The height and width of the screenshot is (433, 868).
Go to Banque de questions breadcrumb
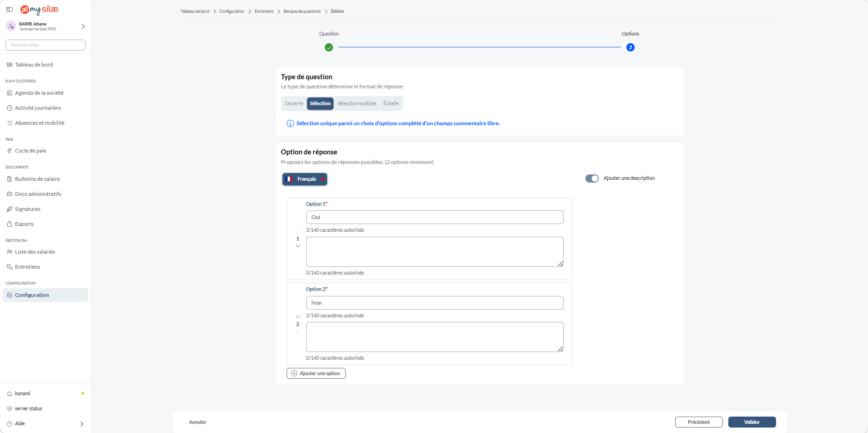[302, 11]
